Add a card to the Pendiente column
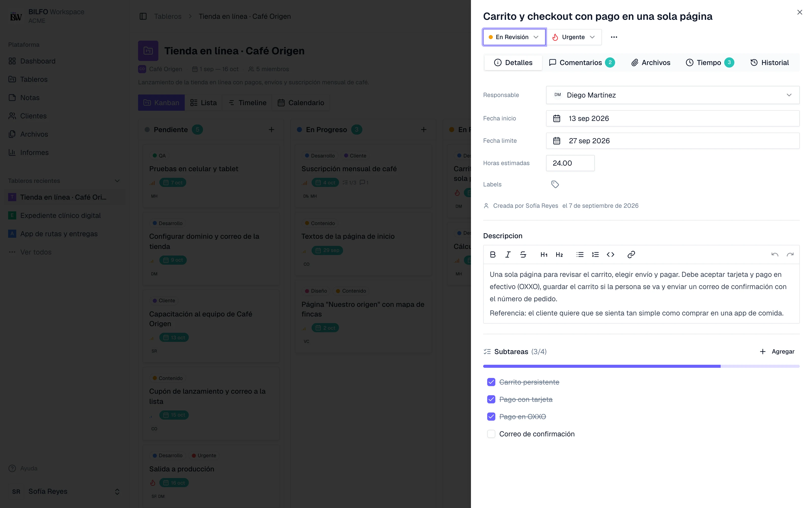 coord(272,129)
